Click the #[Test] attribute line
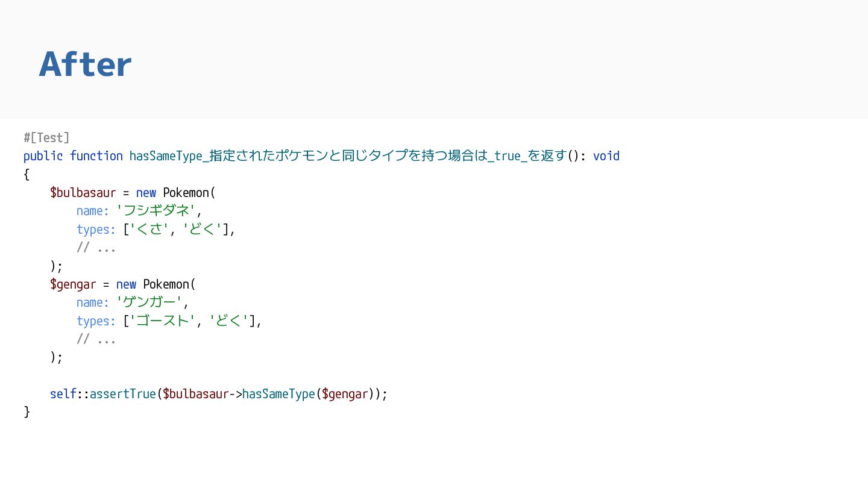Screen dimensions: 868x488 pyautogui.click(x=46, y=137)
